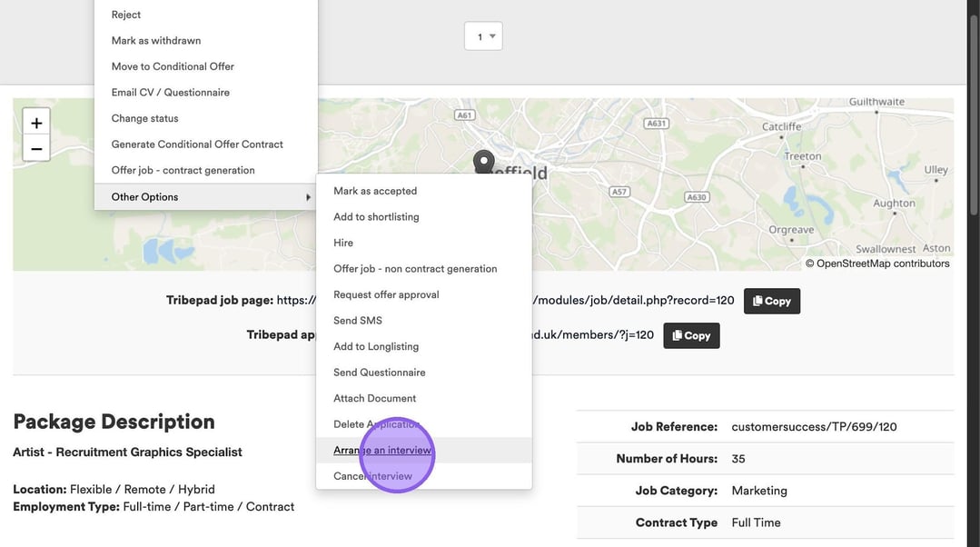Expand the Other Options submenu

point(205,197)
